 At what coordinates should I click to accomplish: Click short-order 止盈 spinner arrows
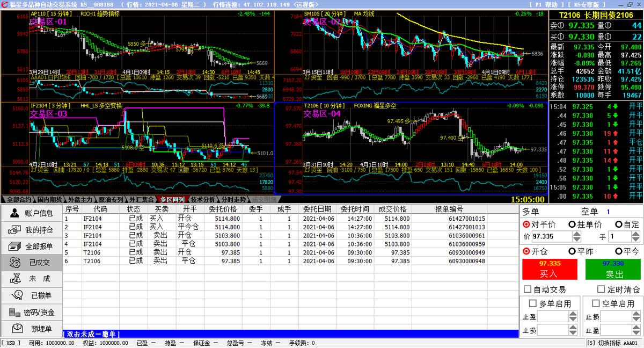[x=636, y=330]
